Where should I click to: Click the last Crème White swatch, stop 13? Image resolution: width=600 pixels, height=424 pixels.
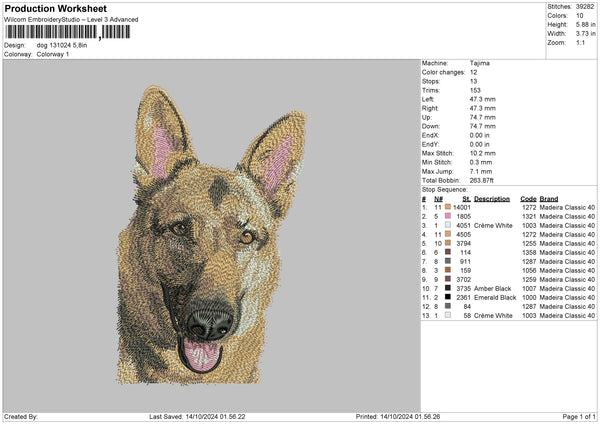click(447, 315)
